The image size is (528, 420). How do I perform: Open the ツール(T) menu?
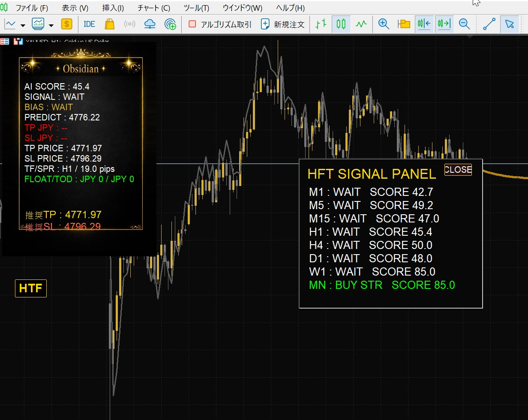(196, 8)
